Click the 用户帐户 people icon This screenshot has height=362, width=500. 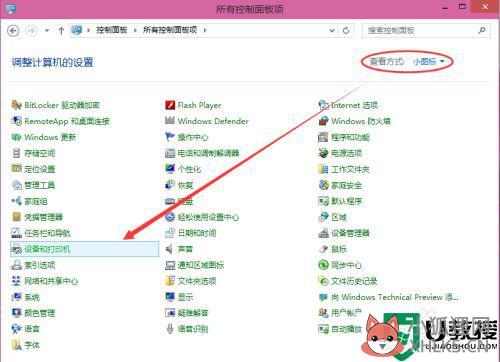pyautogui.click(x=323, y=313)
